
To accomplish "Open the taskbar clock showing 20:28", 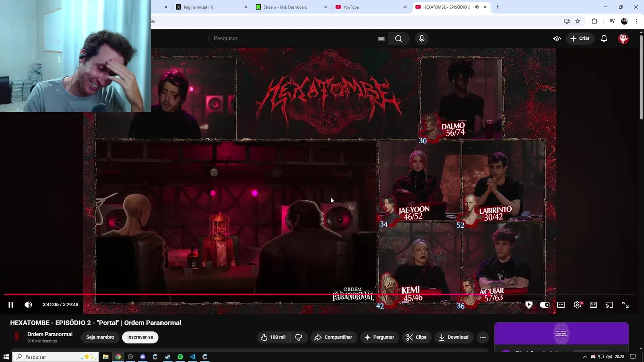I will 619,357.
